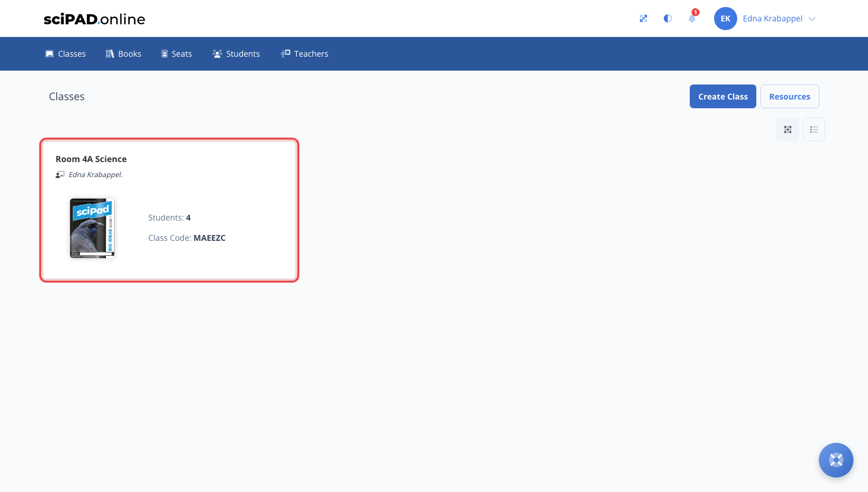Toggle fullscreen mode icon

(643, 19)
